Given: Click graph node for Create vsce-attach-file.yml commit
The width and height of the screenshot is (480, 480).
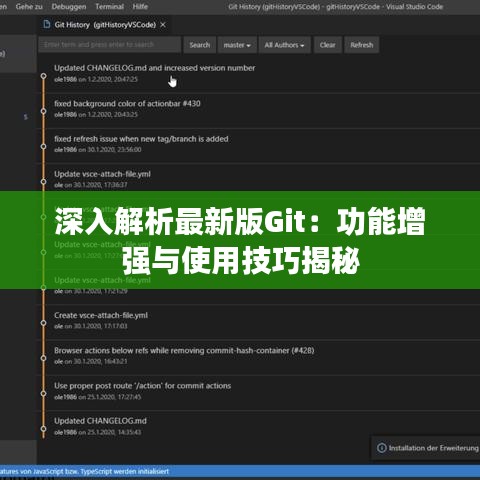Looking at the screenshot, I should tap(43, 323).
